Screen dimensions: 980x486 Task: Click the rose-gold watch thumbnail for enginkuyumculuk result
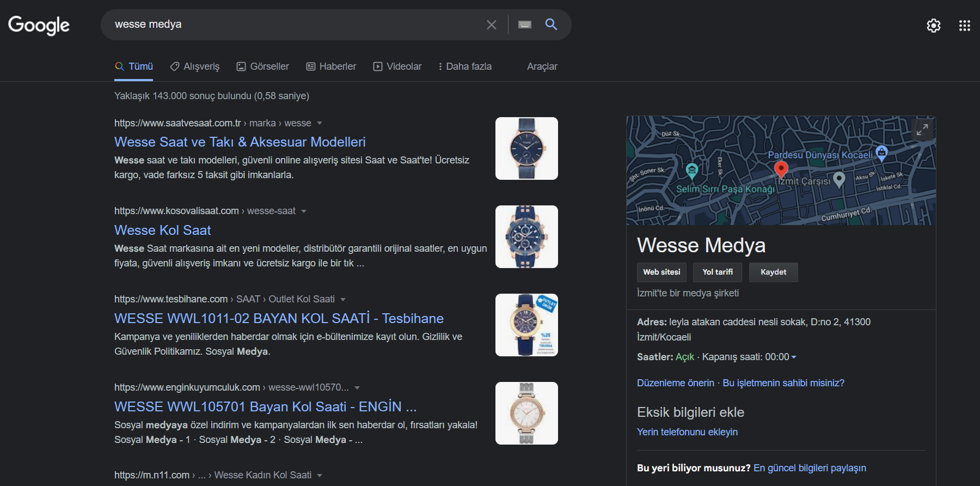pyautogui.click(x=526, y=413)
